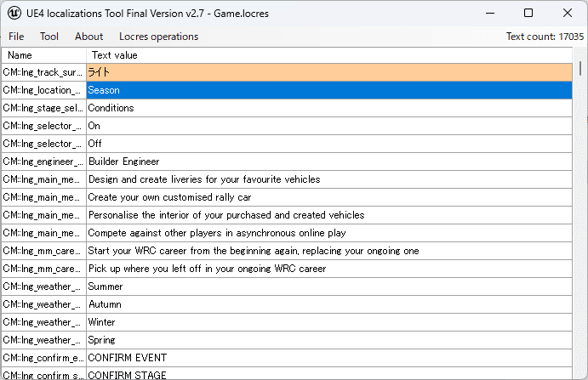588x380 pixels.
Task: Open the Tool menu
Action: [49, 37]
